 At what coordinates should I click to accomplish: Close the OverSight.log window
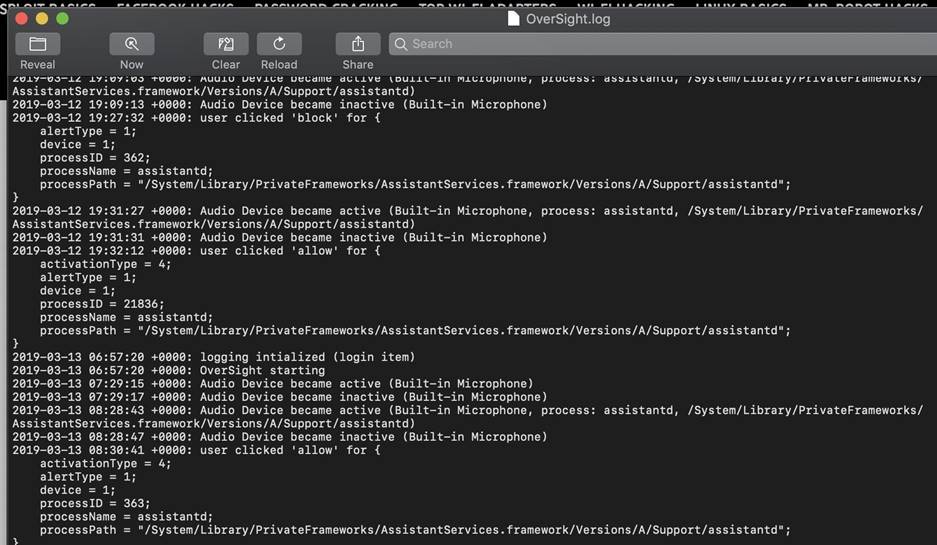pyautogui.click(x=21, y=18)
